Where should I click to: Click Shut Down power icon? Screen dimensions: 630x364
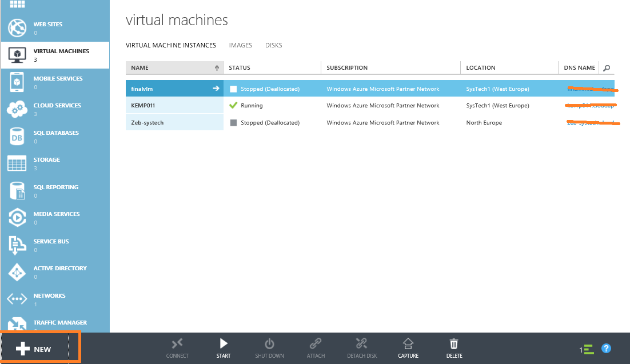click(x=270, y=349)
